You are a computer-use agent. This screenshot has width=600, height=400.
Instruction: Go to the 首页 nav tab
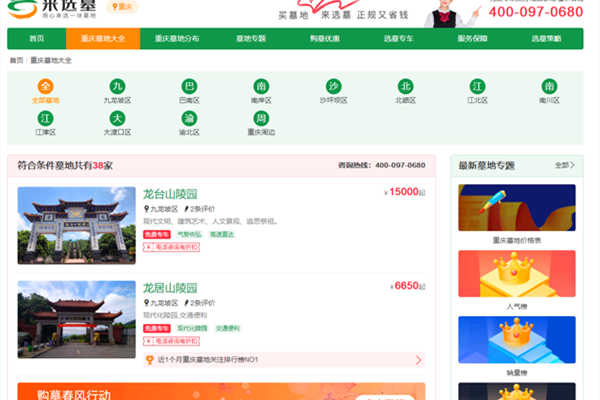pos(37,39)
